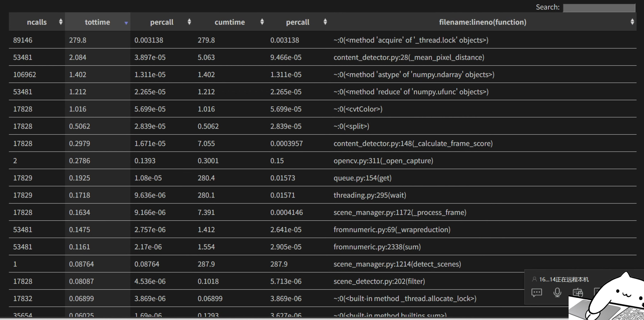Click content_detector.py:28(_mean_pixel_distance)

click(409, 57)
